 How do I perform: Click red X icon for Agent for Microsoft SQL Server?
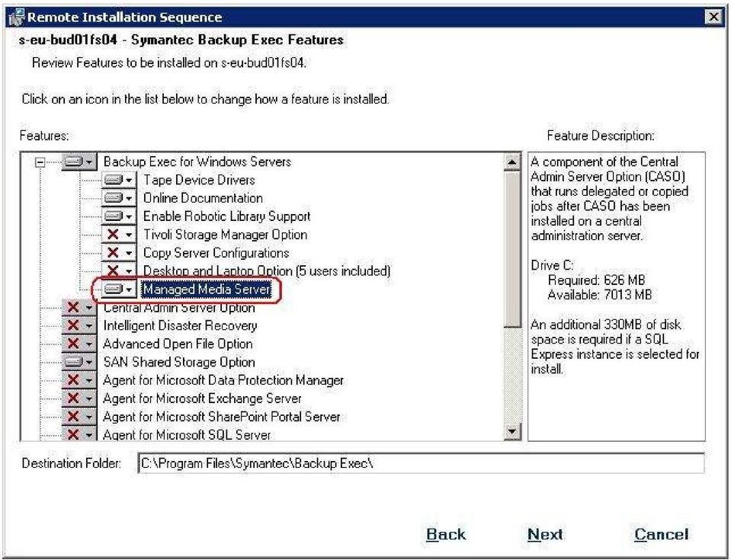pos(73,434)
